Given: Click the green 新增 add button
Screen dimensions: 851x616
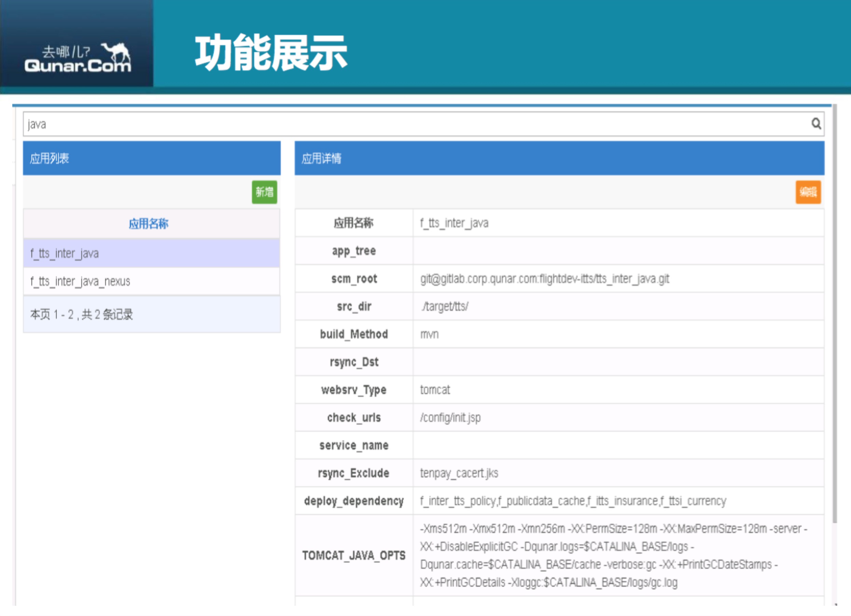Looking at the screenshot, I should click(265, 192).
